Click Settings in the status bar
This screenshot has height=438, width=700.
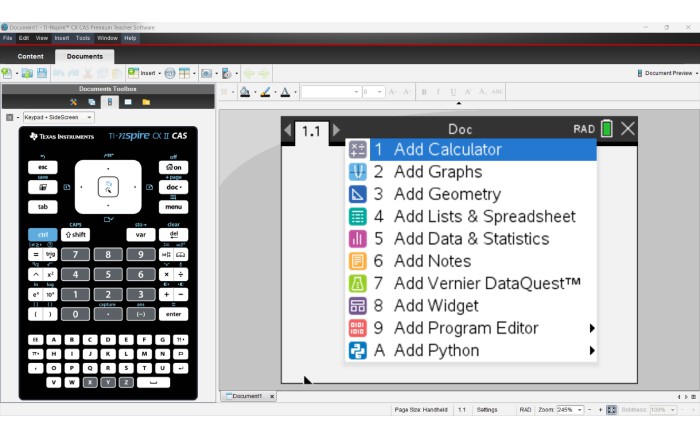point(487,410)
